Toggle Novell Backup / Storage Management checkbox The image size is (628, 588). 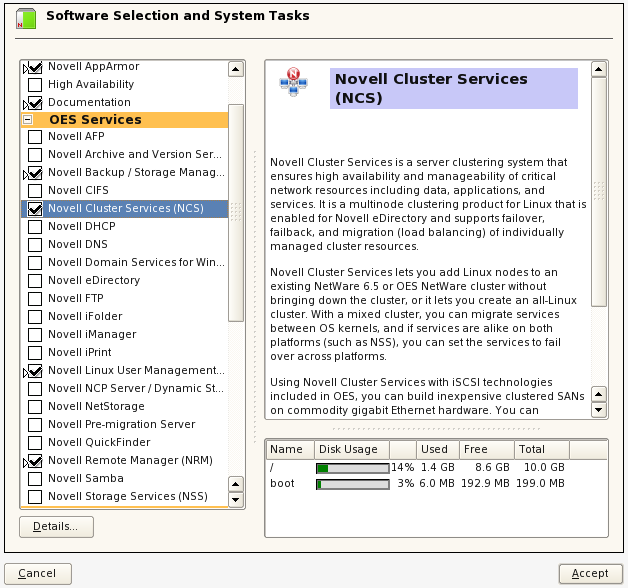point(35,173)
